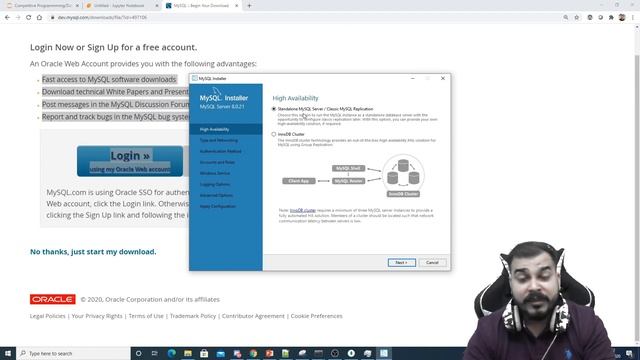The height and width of the screenshot is (360, 640).
Task: Switch to MySQL Begin Your Download tab
Action: point(201,6)
